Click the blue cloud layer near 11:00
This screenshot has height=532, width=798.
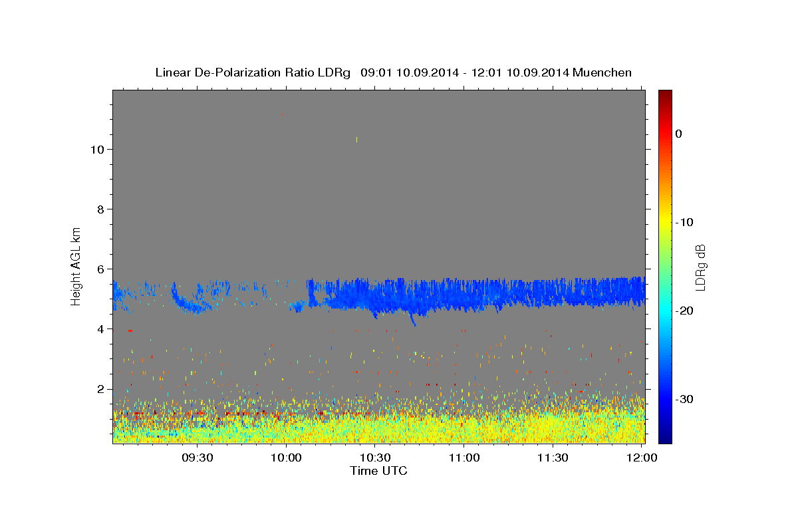[464, 294]
